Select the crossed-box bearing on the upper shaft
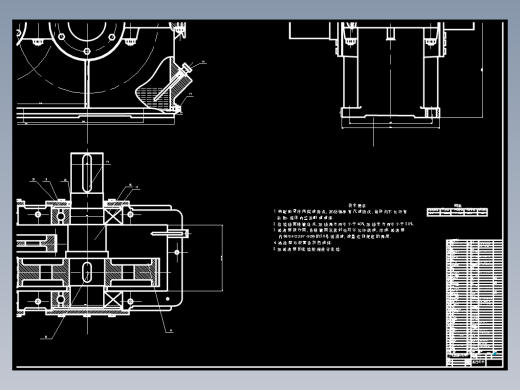This screenshot has height=390, width=520. (x=113, y=216)
